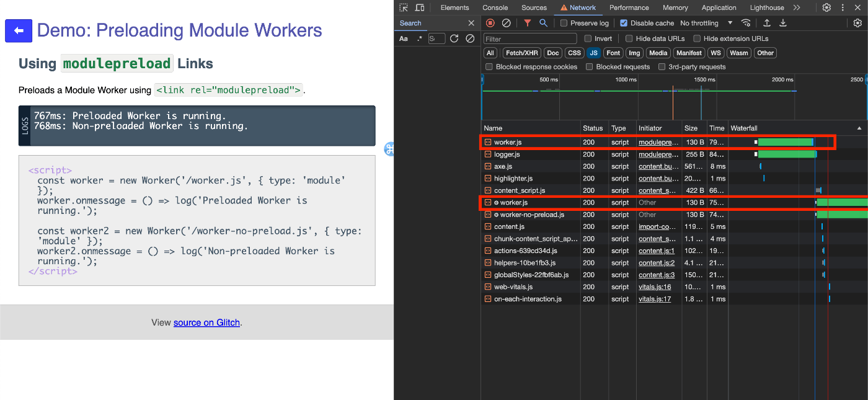Viewport: 868px width, 400px height.
Task: Clear the network log
Action: coord(507,23)
